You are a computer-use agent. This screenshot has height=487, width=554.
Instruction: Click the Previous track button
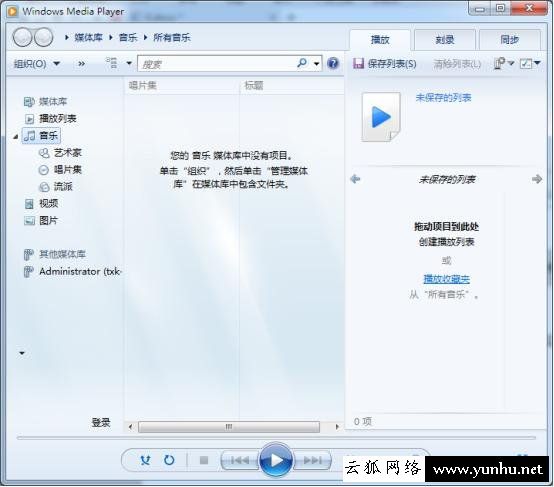click(240, 460)
